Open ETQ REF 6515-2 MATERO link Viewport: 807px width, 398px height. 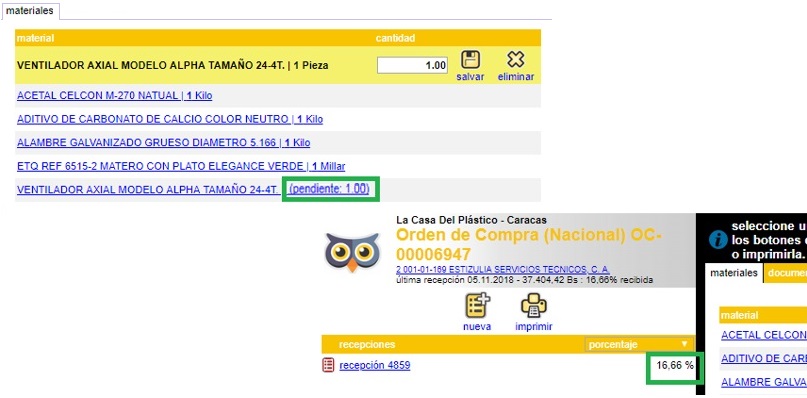pos(181,166)
